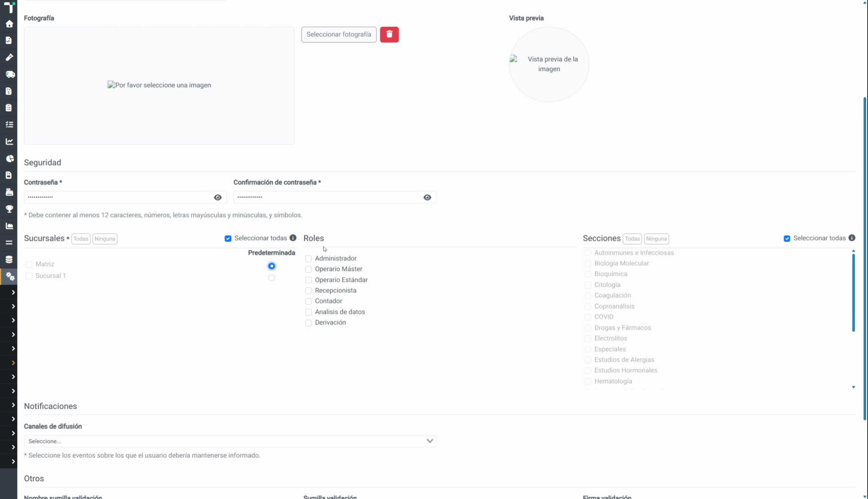
Task: Expand the first chevron item below settings
Action: 13,292
